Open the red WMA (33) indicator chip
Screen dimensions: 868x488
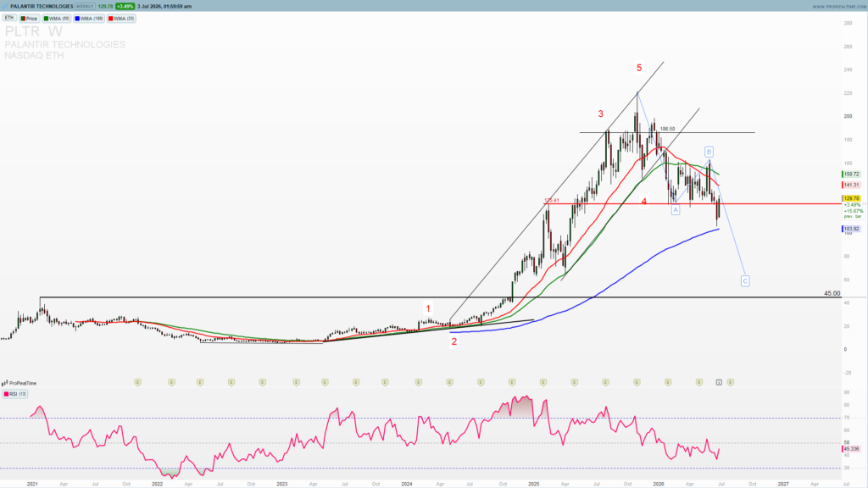click(121, 19)
